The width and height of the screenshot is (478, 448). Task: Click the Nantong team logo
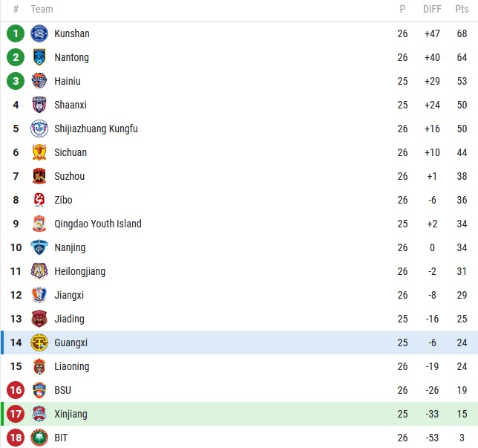pos(39,57)
